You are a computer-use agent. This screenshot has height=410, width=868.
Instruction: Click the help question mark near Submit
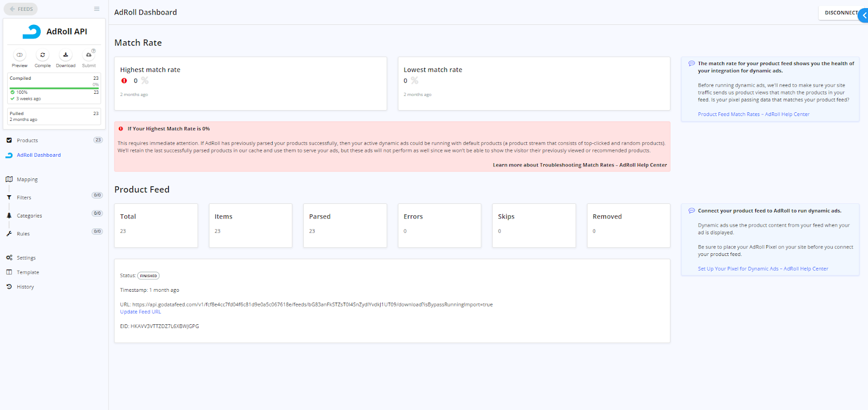coord(93,50)
